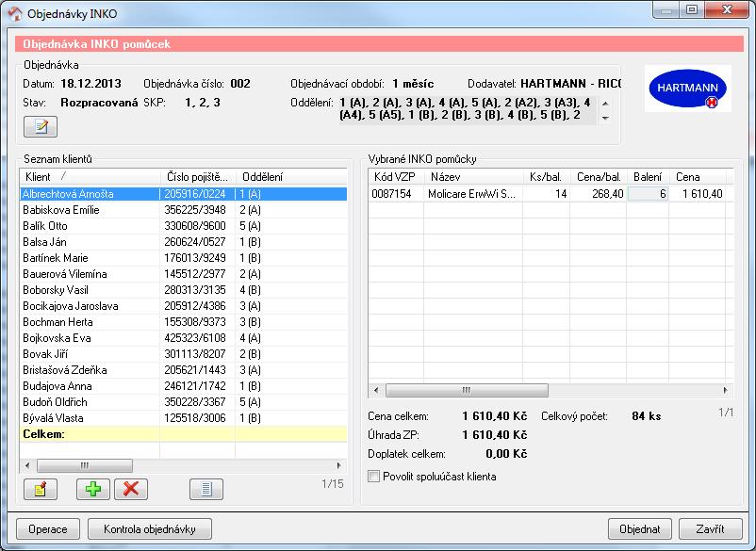Click the client list horizontal scrollbar thumb

pos(85,465)
